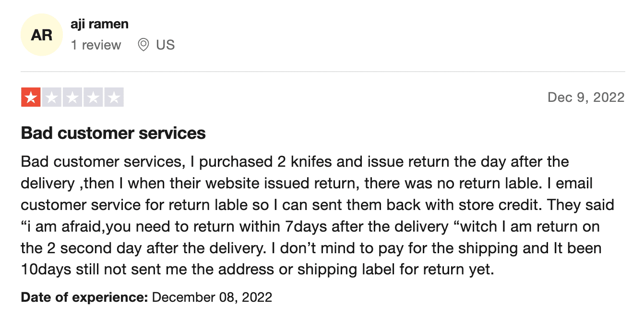Click the final line starting with '10days'
The height and width of the screenshot is (321, 644).
point(258,270)
